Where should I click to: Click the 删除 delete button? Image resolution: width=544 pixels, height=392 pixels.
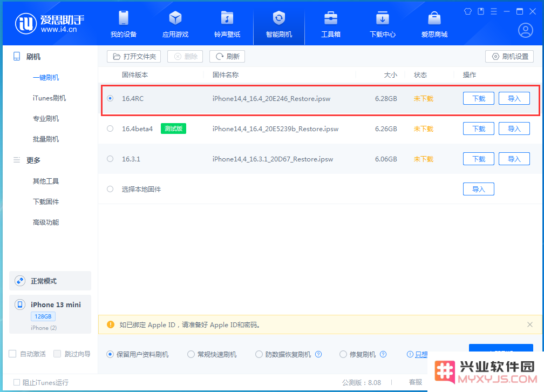185,56
